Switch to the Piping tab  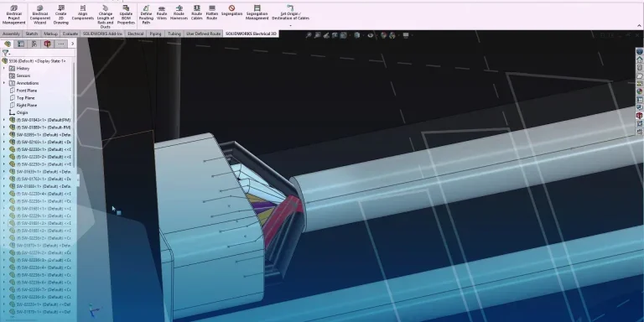(155, 34)
